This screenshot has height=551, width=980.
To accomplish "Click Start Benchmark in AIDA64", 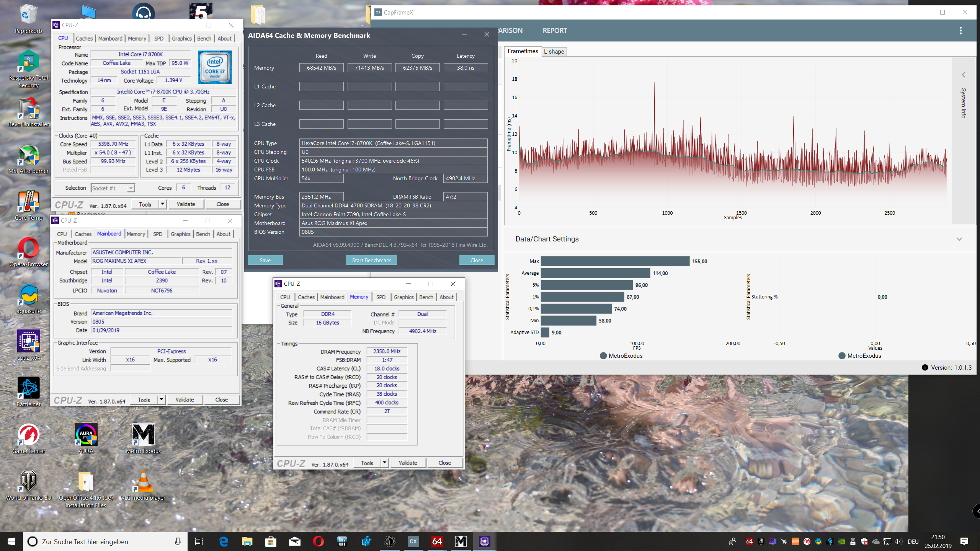I will click(x=371, y=260).
